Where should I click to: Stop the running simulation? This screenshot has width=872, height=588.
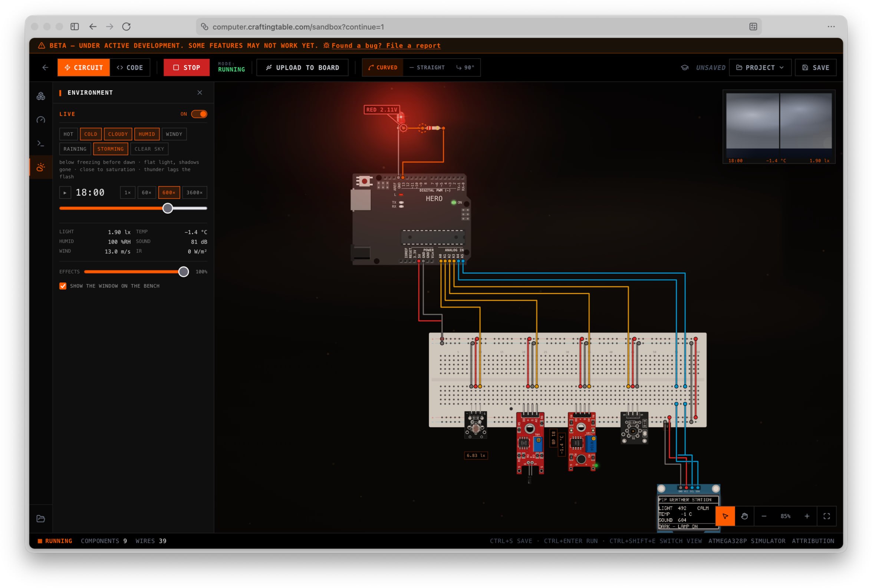click(x=186, y=68)
